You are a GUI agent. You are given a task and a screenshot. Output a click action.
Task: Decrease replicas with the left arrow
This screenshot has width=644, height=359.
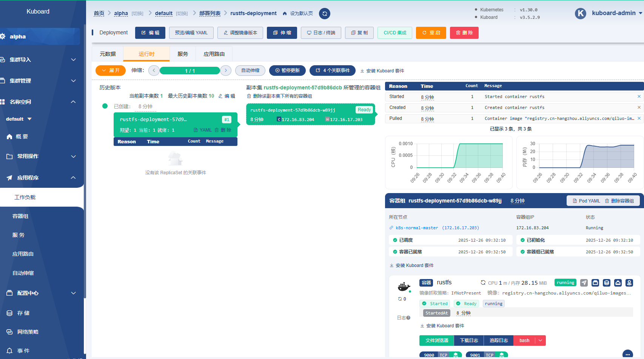[x=154, y=71]
